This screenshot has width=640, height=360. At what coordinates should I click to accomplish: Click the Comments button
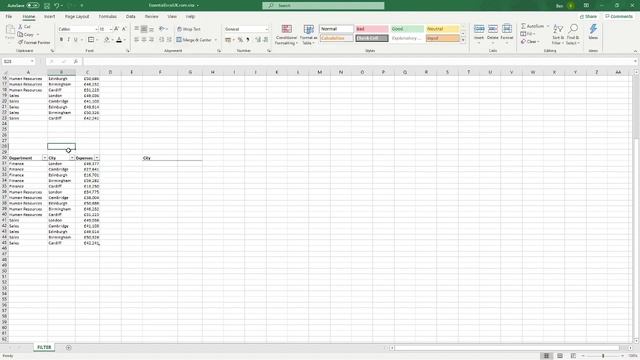pyautogui.click(x=619, y=17)
